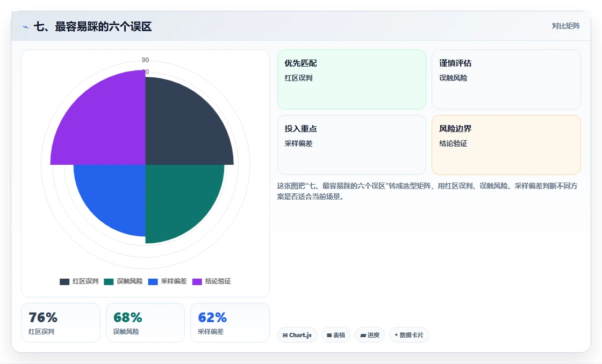602x364 pixels.
Task: Click 结论验证 text in 风险边界 card
Action: 453,143
